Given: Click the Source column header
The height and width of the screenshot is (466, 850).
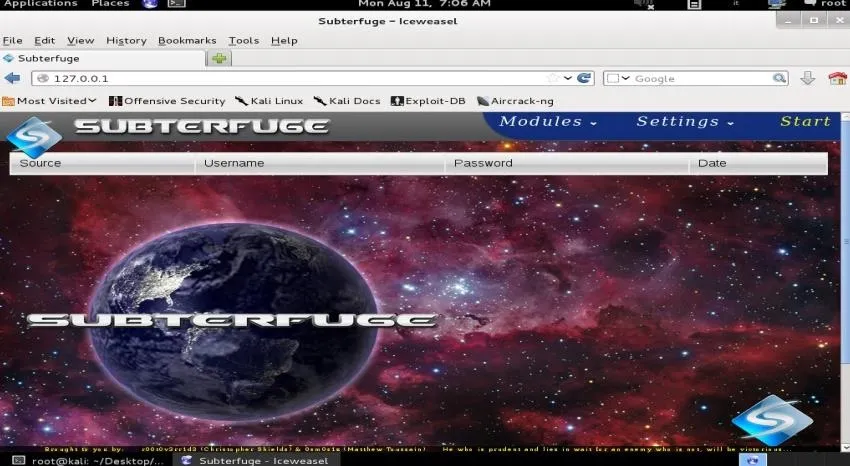Looking at the screenshot, I should coord(102,163).
